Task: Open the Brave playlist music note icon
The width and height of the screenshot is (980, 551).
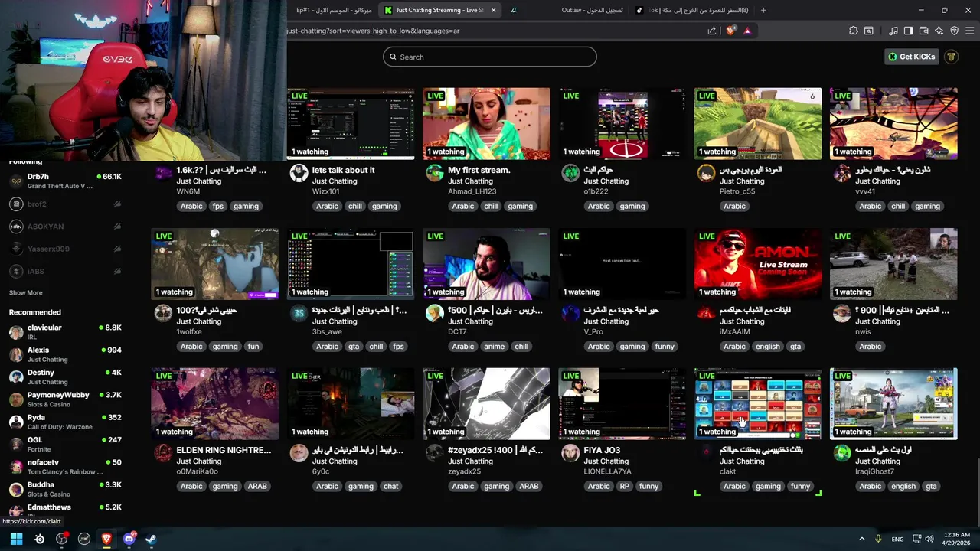Action: (x=893, y=31)
